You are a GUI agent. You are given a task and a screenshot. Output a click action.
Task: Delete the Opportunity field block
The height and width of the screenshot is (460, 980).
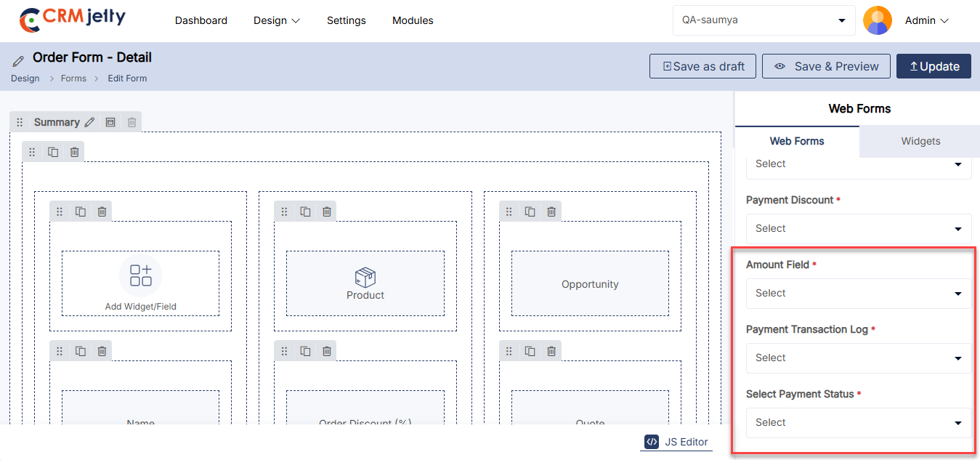click(551, 211)
